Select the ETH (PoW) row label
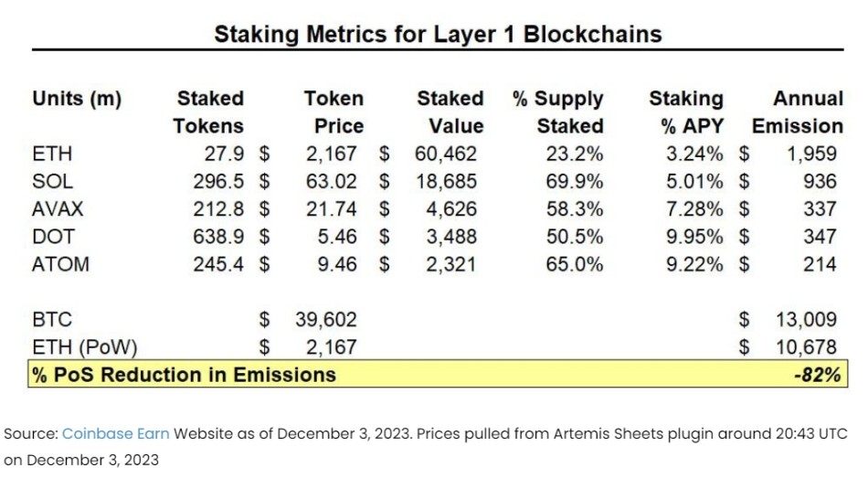The image size is (868, 489). (79, 347)
